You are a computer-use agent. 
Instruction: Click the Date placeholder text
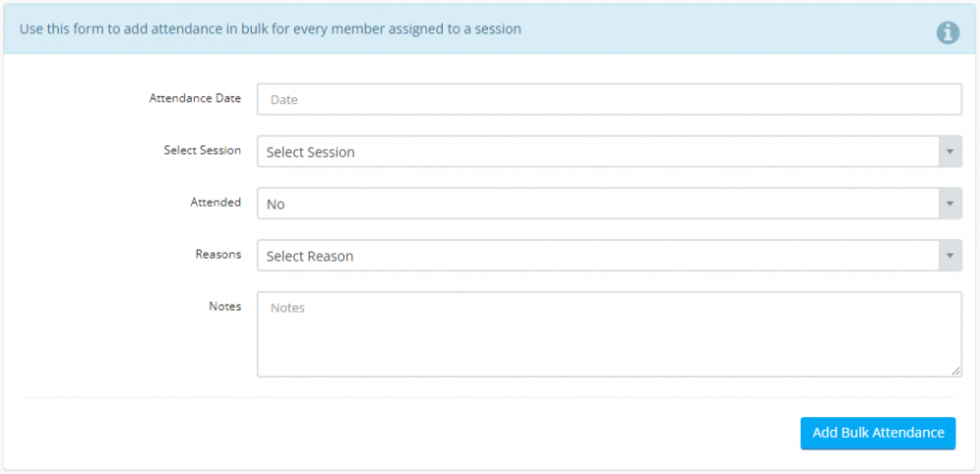pos(284,100)
